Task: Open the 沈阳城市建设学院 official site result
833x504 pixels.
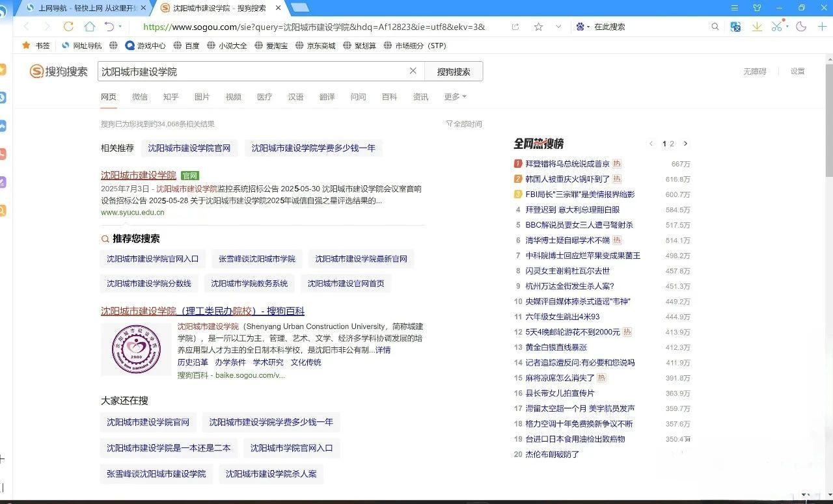Action: tap(139, 175)
